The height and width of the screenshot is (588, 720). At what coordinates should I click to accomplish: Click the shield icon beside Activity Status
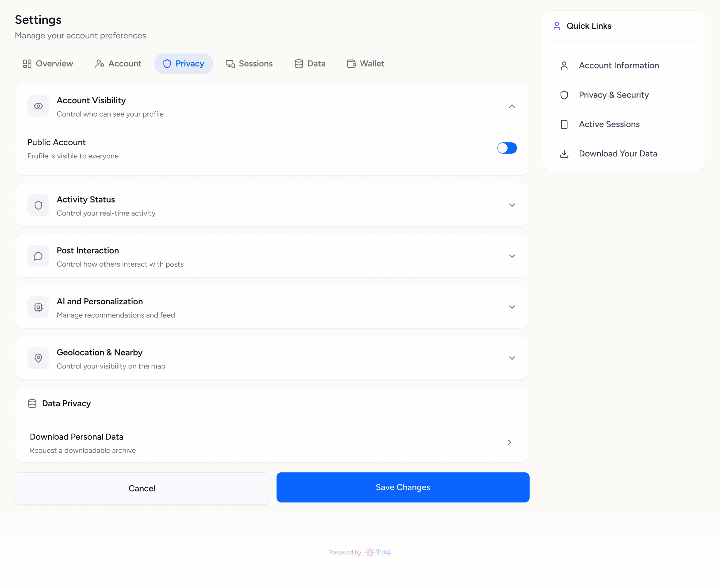[x=38, y=205]
